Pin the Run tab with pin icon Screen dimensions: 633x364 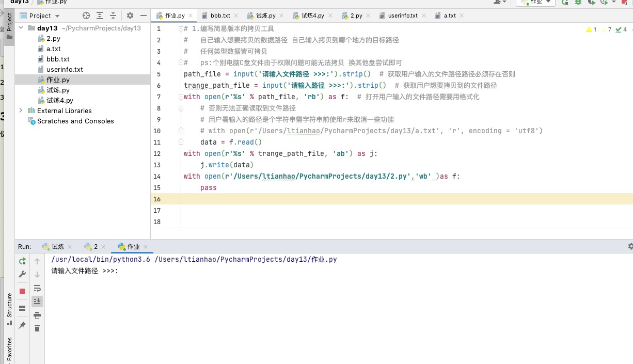tap(22, 325)
